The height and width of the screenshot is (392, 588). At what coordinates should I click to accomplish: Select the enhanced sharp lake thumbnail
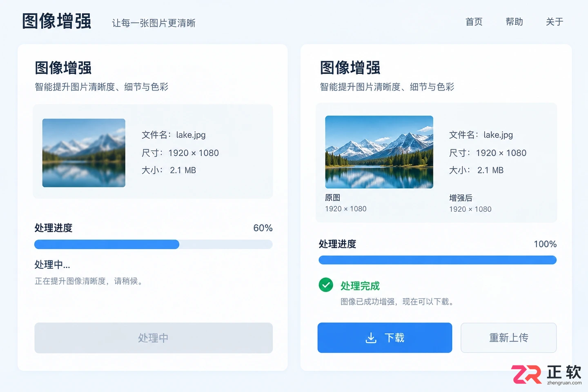tap(379, 152)
